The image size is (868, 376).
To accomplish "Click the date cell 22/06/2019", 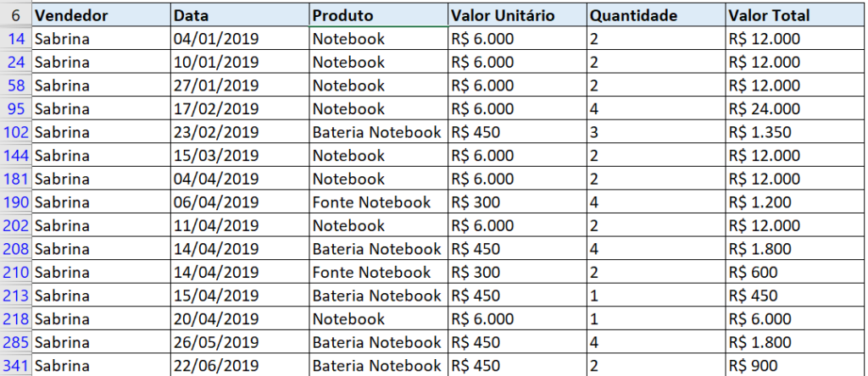I will pyautogui.click(x=240, y=366).
